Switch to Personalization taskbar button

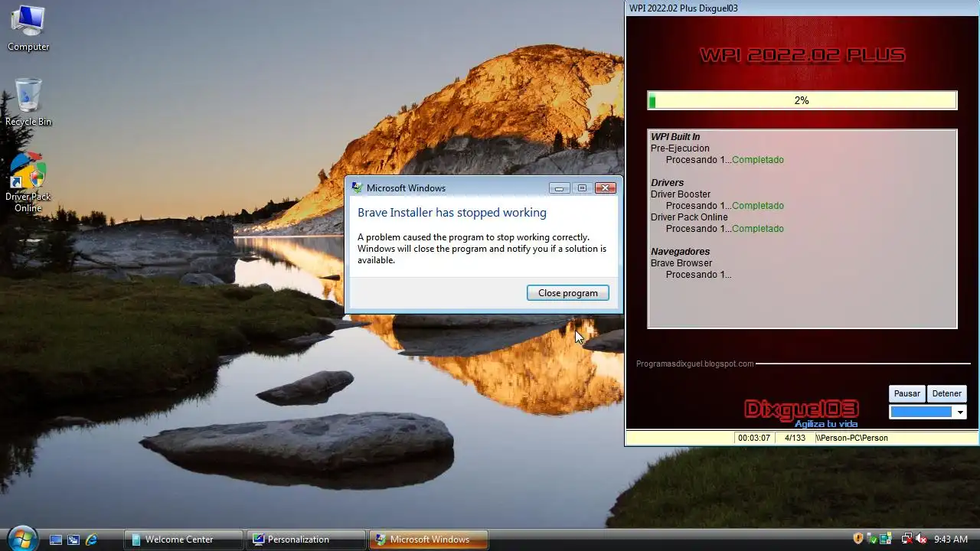click(306, 540)
